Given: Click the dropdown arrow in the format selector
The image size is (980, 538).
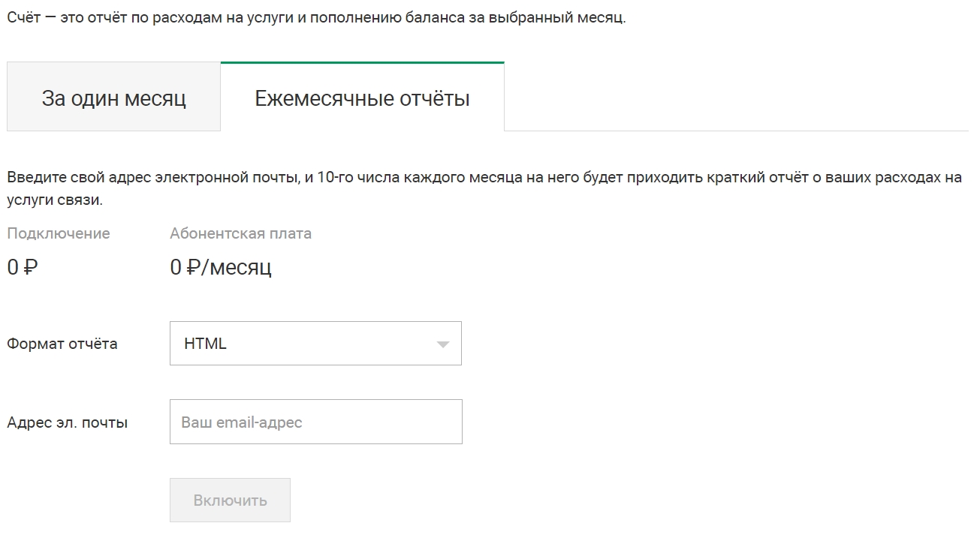Looking at the screenshot, I should [x=443, y=344].
